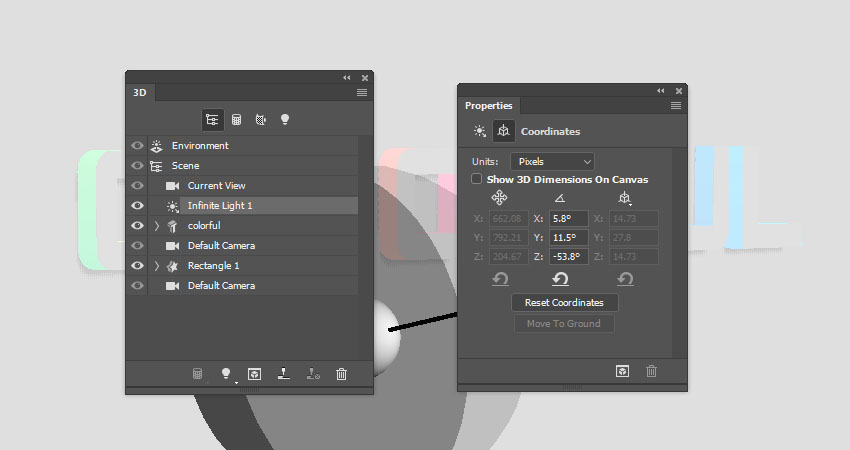Click grayed calculator icon in 3D panel footer
This screenshot has height=450, width=850.
pos(197,374)
